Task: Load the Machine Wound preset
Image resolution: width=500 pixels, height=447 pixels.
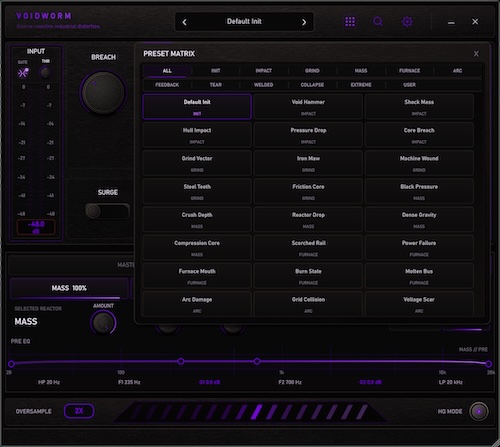Action: coord(419,163)
